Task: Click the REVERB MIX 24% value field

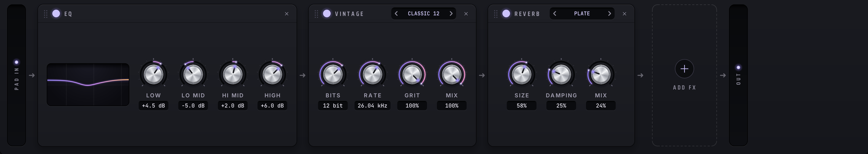Action: coord(601,106)
